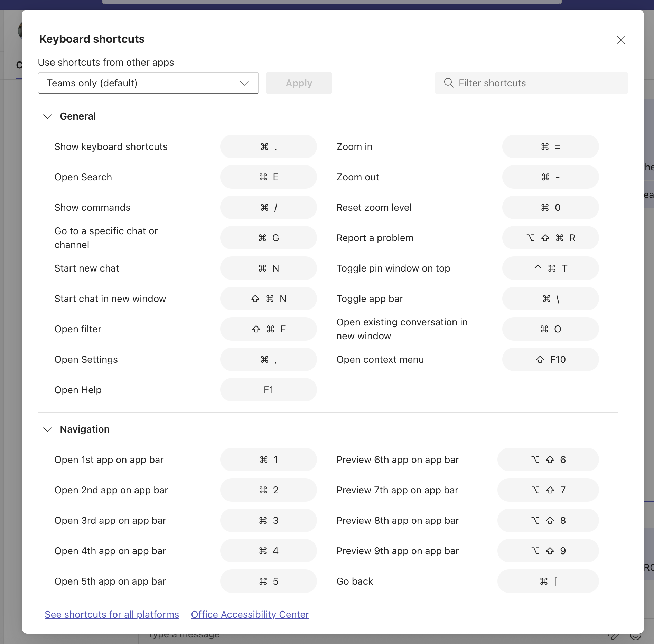Open 'See shortcuts for all platforms' link
654x644 pixels.
pyautogui.click(x=112, y=614)
